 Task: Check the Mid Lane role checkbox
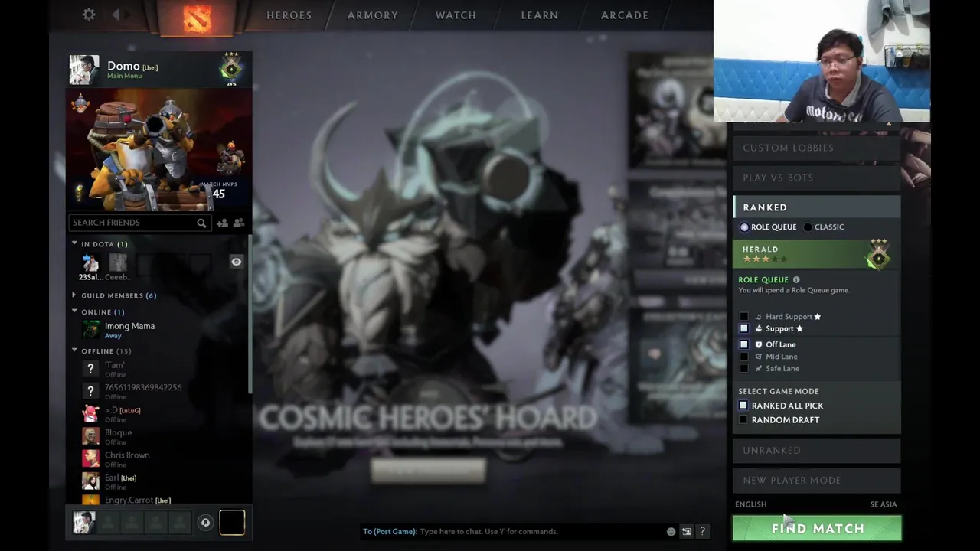coord(743,357)
